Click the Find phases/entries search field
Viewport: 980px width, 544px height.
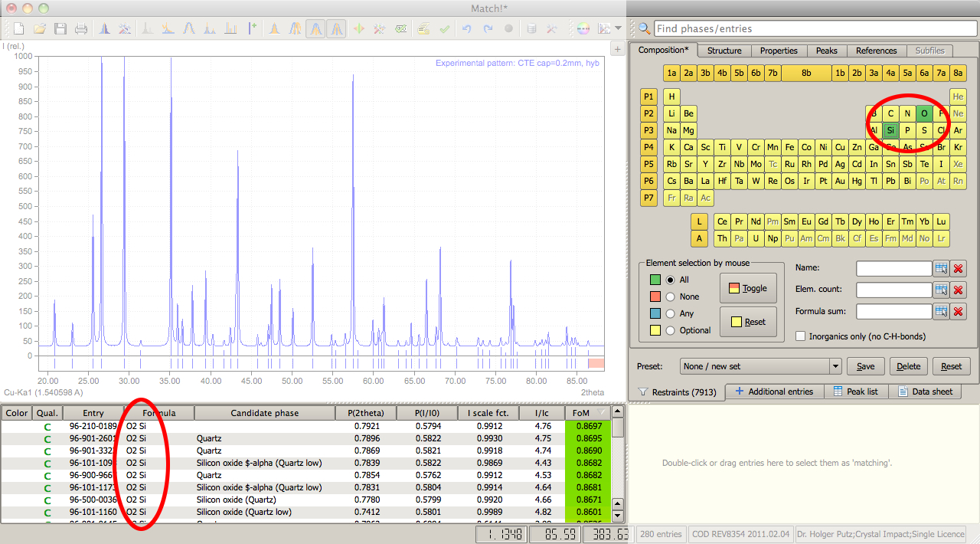click(x=815, y=28)
